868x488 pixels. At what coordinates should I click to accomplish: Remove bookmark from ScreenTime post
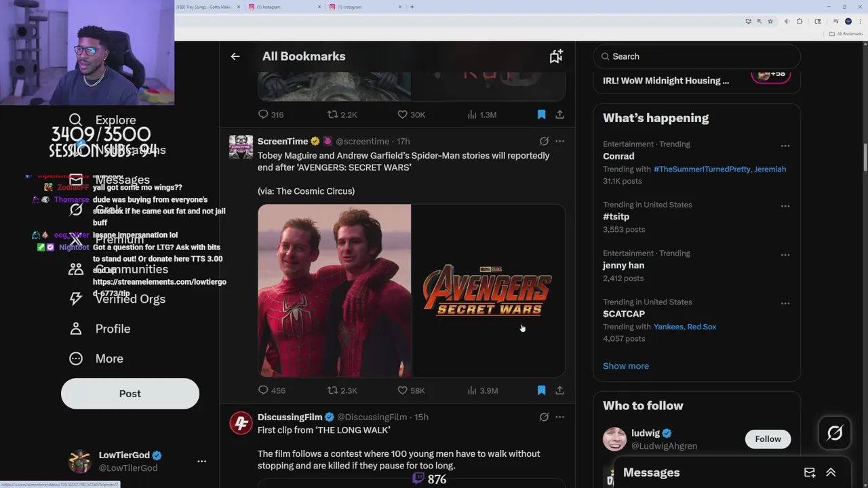click(541, 390)
